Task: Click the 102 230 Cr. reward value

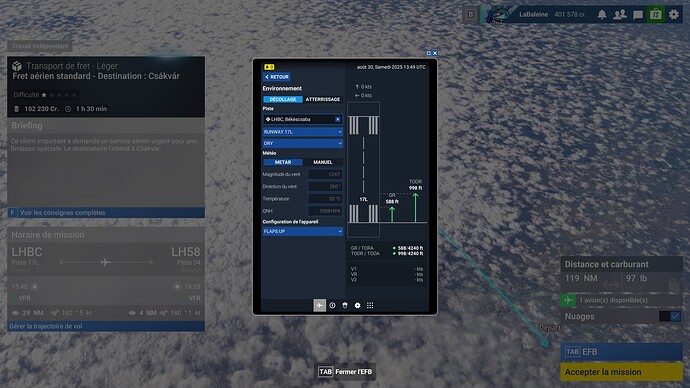Action: coord(41,109)
